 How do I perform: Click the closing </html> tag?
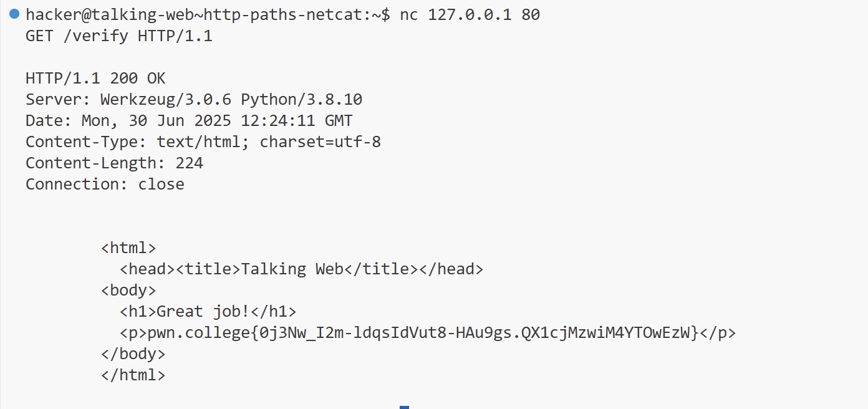133,375
